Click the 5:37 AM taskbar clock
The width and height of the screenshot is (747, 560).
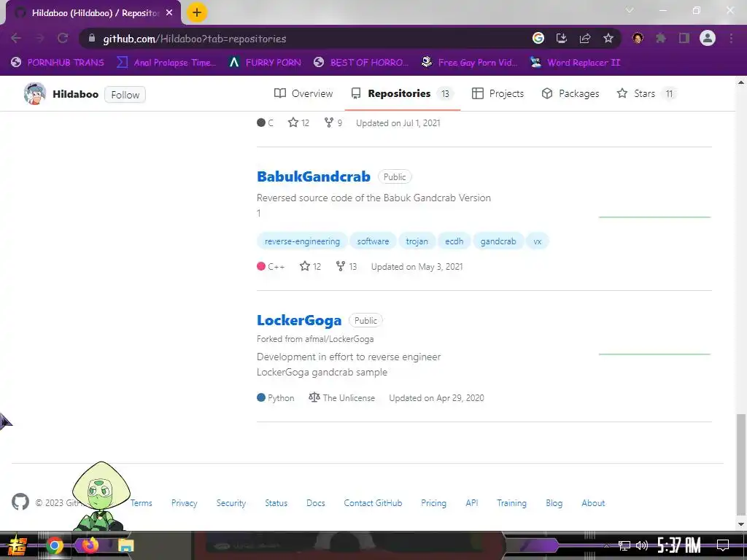[x=679, y=545]
